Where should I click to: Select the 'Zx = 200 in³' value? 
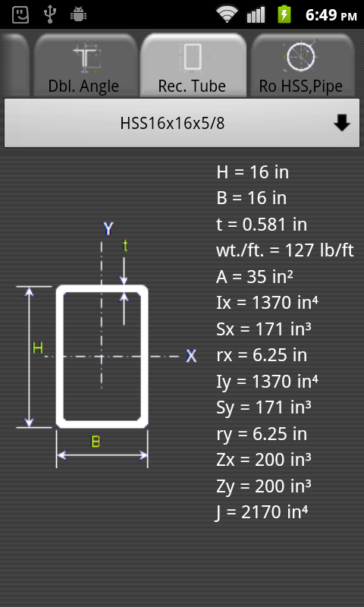click(x=264, y=460)
